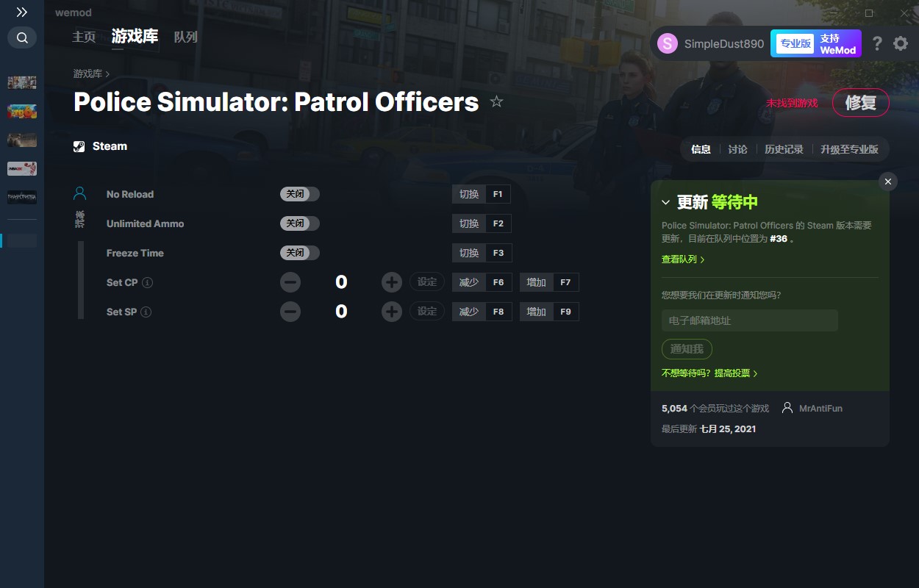Viewport: 919px width, 588px height.
Task: Open the fifth game thumbnail in sidebar
Action: pos(22,198)
